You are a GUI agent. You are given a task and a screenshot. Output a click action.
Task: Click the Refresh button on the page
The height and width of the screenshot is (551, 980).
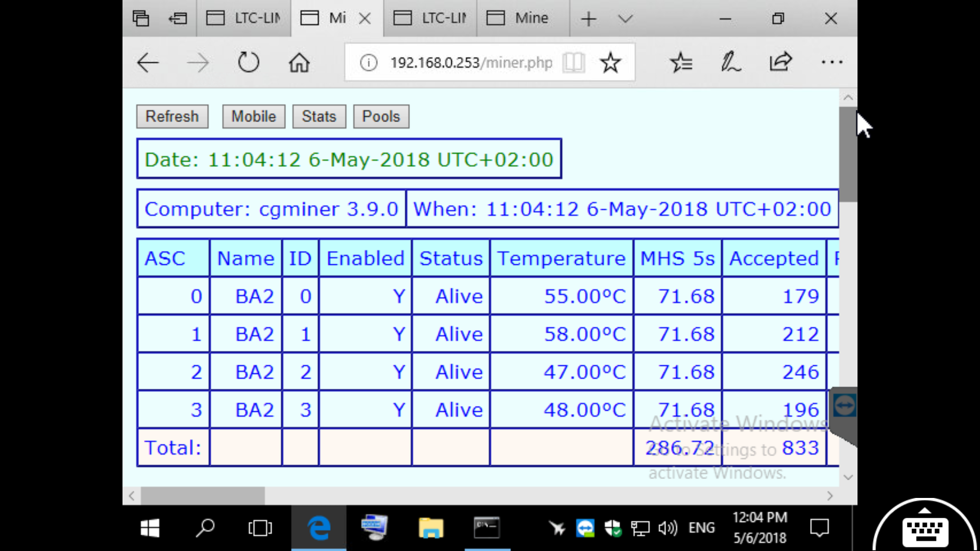pyautogui.click(x=172, y=116)
